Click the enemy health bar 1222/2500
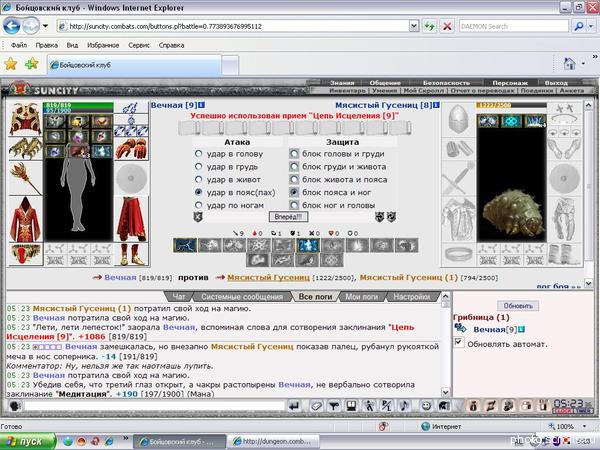 pos(511,105)
